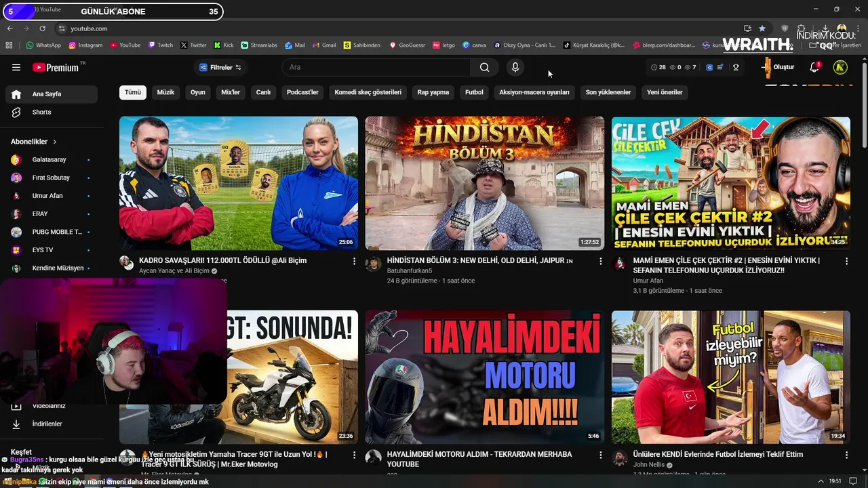Select the Podcast'ler filter chip
This screenshot has height=488, width=868.
(x=302, y=92)
